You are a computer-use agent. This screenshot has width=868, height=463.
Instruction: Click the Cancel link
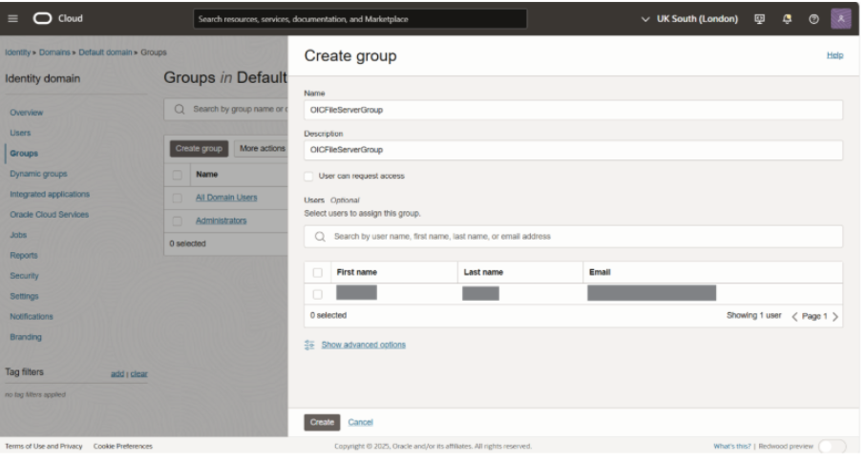click(x=360, y=422)
